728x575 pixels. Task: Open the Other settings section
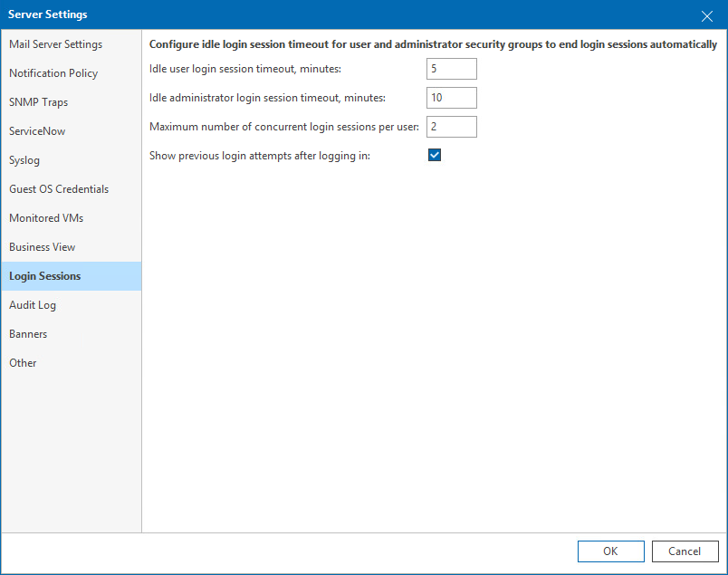(x=23, y=362)
